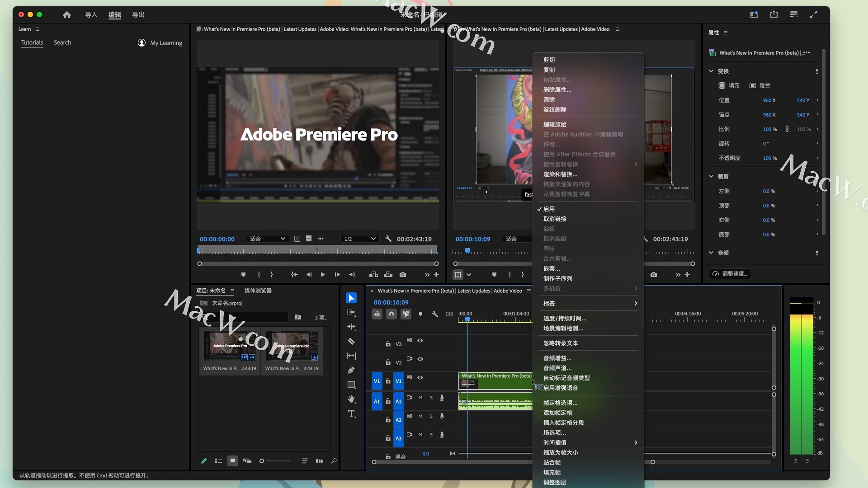The image size is (868, 488).
Task: Select the Hand tool
Action: pos(351,399)
